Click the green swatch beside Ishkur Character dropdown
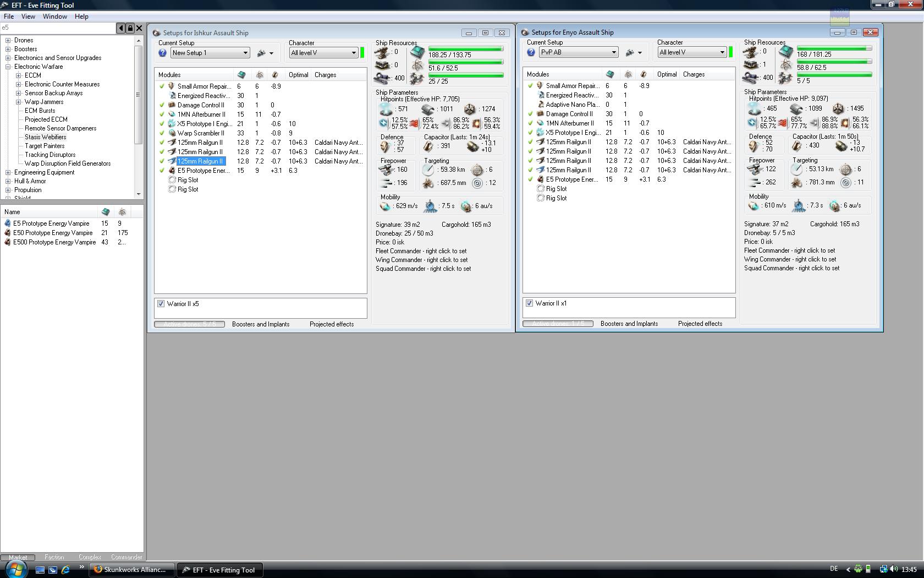This screenshot has width=924, height=578. (x=362, y=53)
